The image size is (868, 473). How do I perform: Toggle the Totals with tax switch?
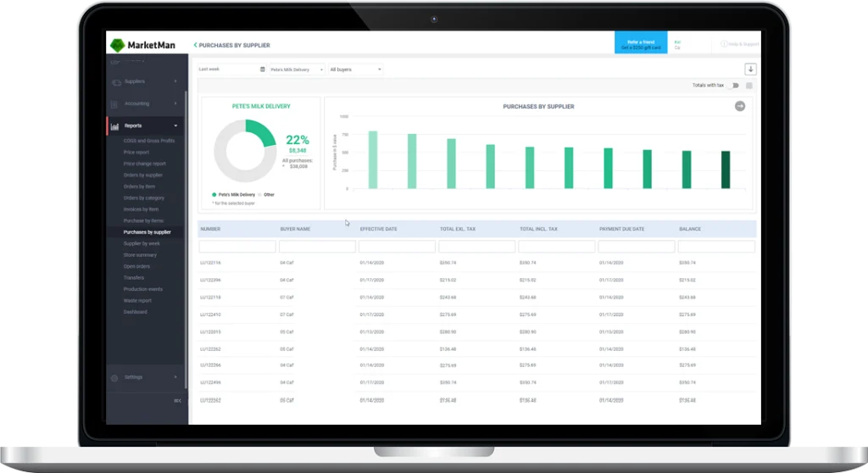click(x=734, y=86)
